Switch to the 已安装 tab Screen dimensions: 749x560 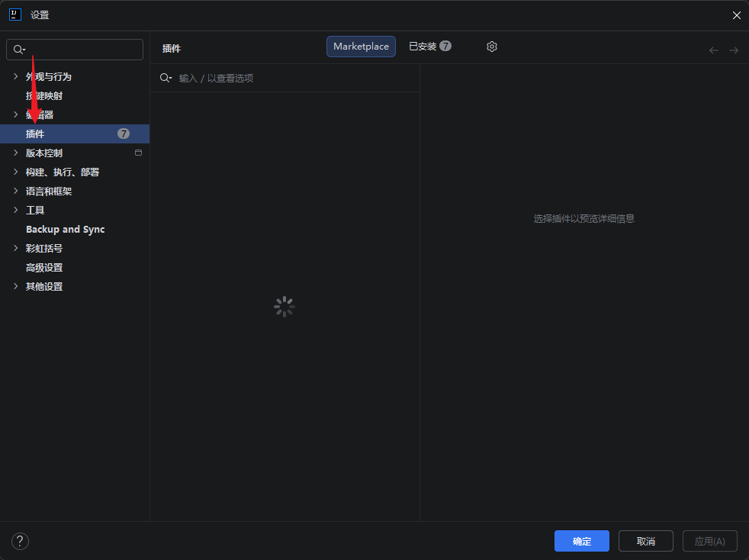coord(430,47)
